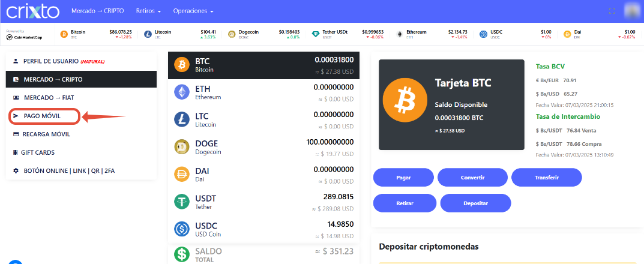
Task: Select Mercado → Cripto sidebar item
Action: point(81,79)
